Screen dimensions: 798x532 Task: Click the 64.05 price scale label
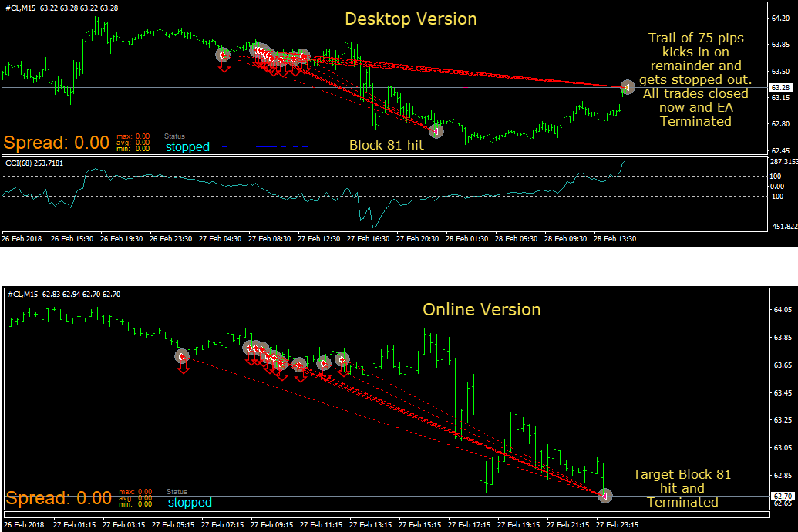pyautogui.click(x=783, y=309)
